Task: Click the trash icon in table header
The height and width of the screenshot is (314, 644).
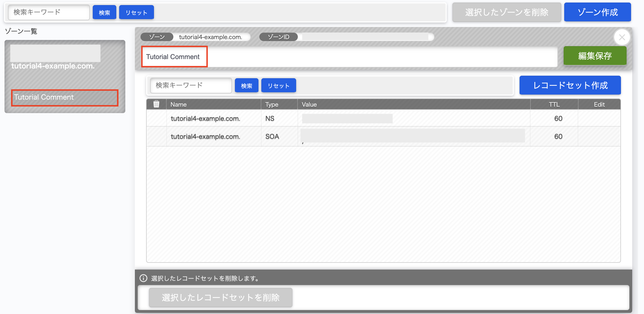Action: 156,104
